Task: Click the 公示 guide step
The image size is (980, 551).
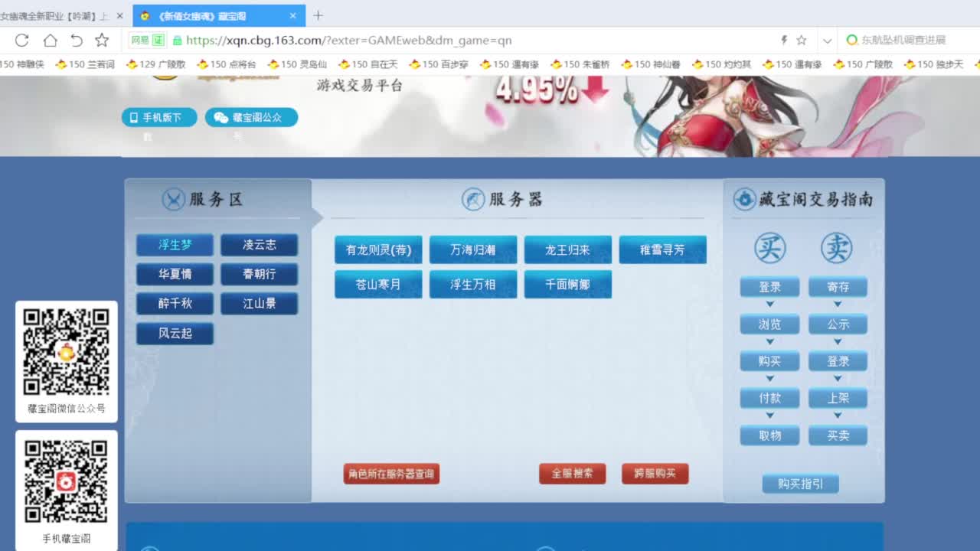Action: tap(838, 324)
